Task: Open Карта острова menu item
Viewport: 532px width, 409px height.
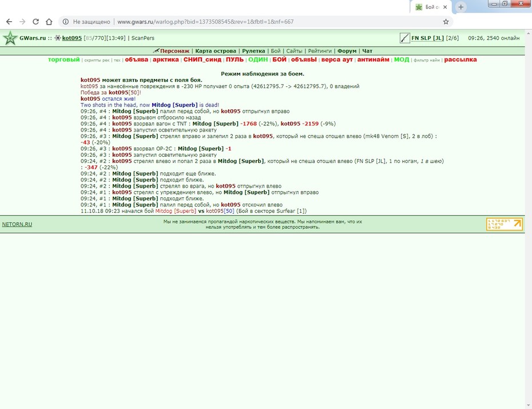Action: coord(216,51)
